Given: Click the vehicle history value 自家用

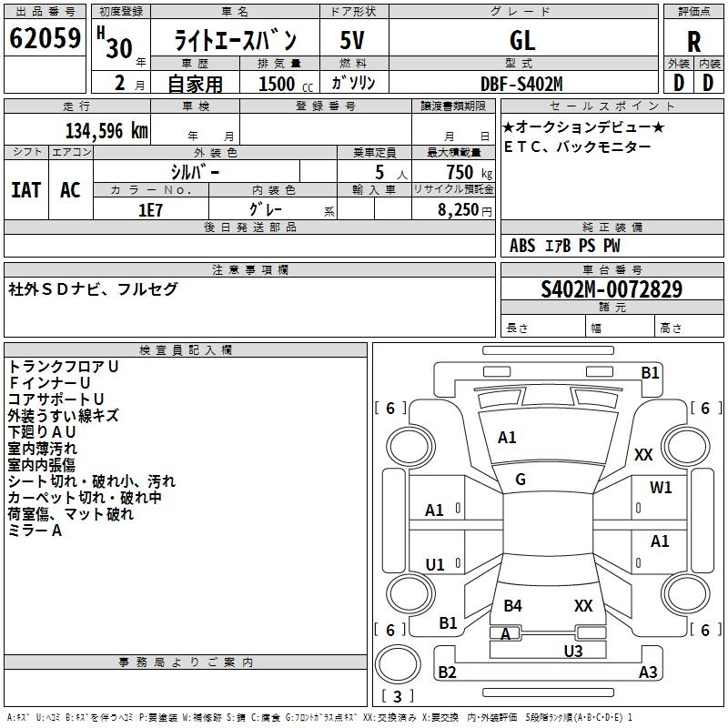Looking at the screenshot, I should pos(195,84).
